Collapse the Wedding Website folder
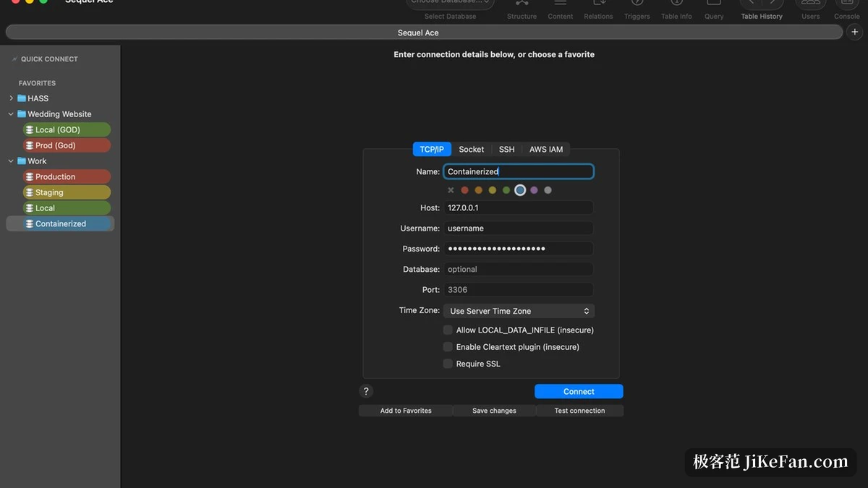 pyautogui.click(x=11, y=114)
